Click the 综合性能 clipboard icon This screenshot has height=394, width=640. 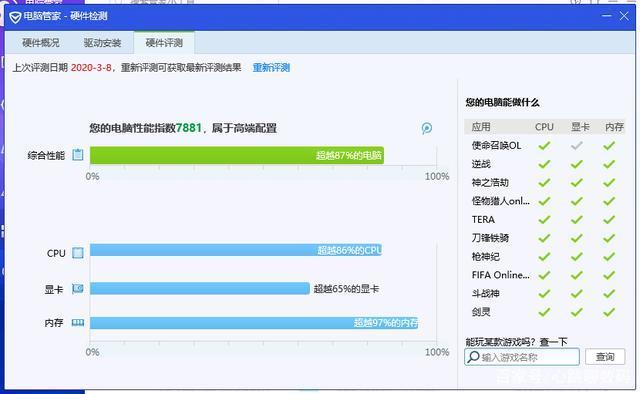(78, 155)
